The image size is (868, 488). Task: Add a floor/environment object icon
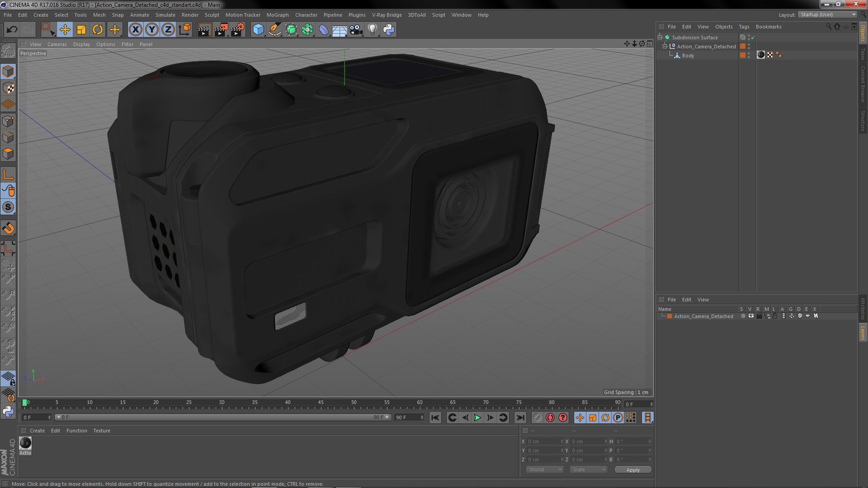(340, 30)
